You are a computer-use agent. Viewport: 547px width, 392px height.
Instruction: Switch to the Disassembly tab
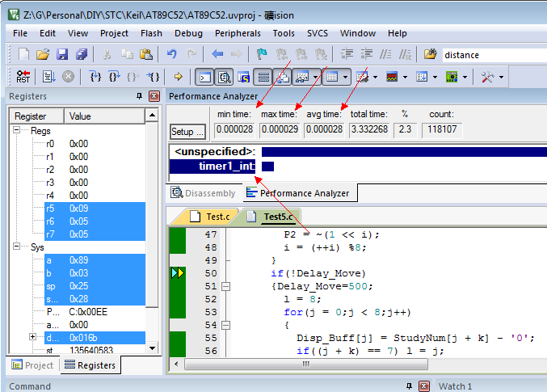(x=203, y=193)
